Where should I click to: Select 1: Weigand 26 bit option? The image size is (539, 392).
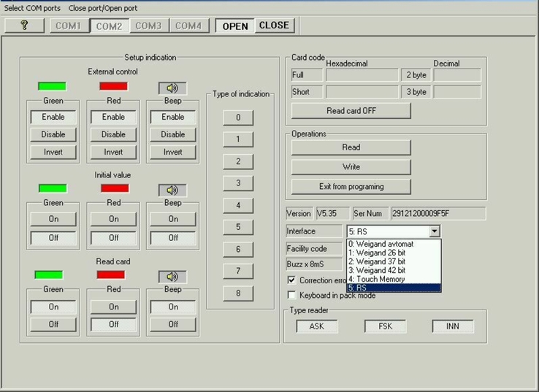[394, 253]
